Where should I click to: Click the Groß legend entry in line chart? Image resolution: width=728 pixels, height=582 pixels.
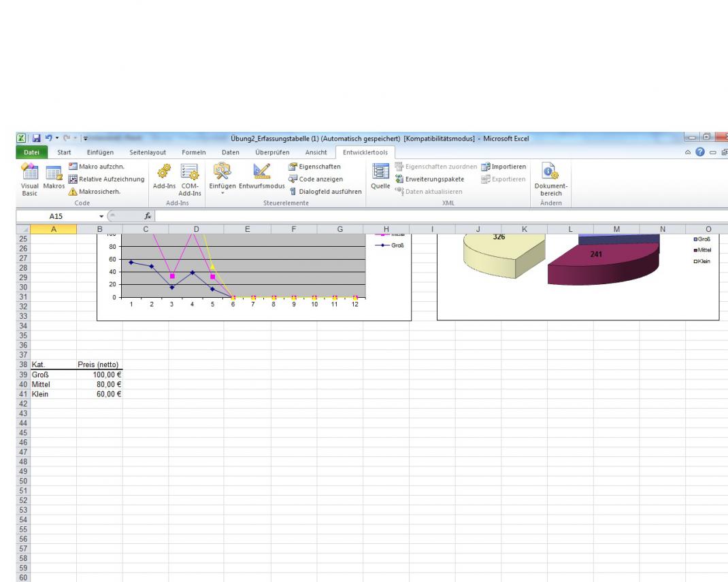[x=390, y=245]
